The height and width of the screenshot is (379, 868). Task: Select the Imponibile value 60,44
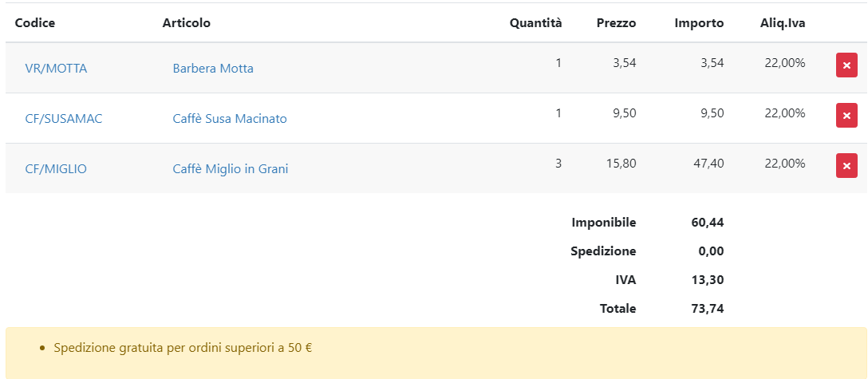[x=708, y=223]
